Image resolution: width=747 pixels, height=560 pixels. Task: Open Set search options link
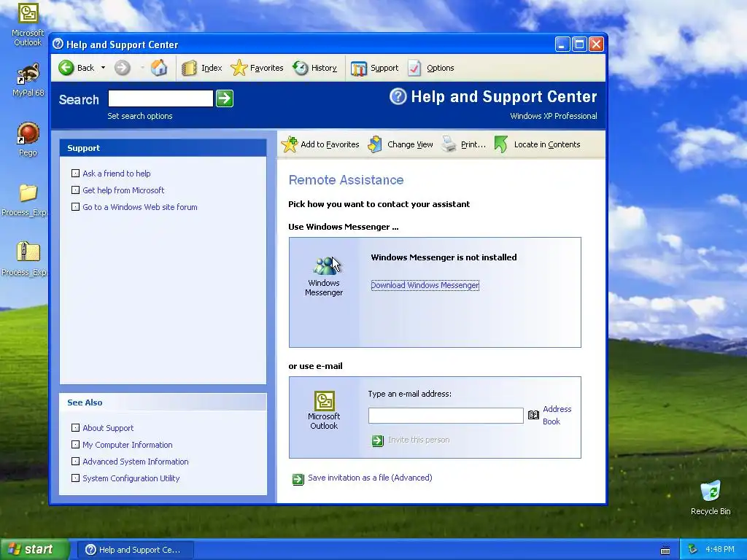139,116
